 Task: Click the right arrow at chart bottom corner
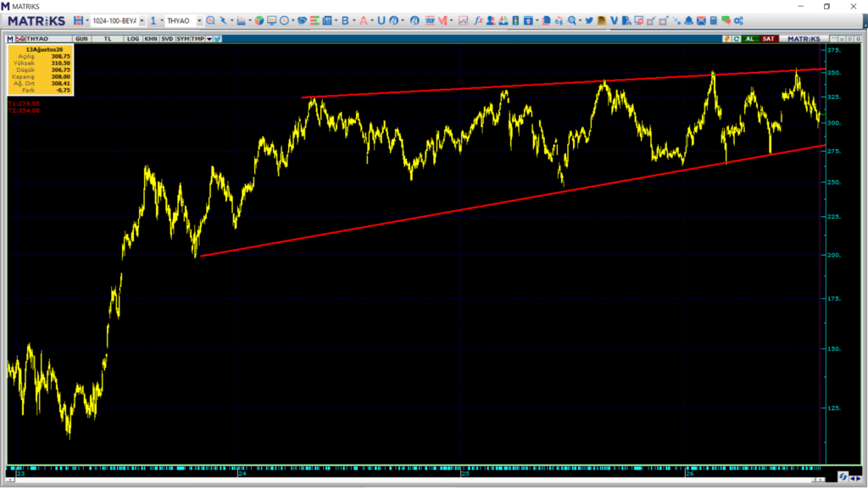tap(860, 480)
